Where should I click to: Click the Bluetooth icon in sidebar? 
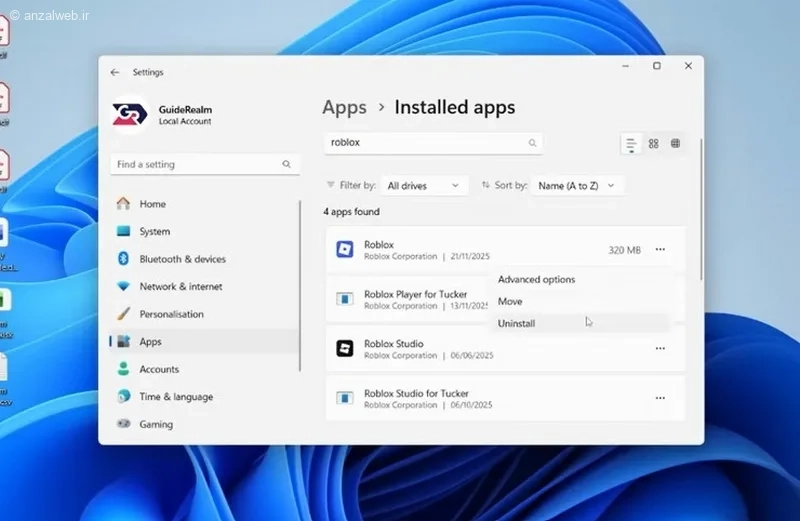pyautogui.click(x=123, y=258)
